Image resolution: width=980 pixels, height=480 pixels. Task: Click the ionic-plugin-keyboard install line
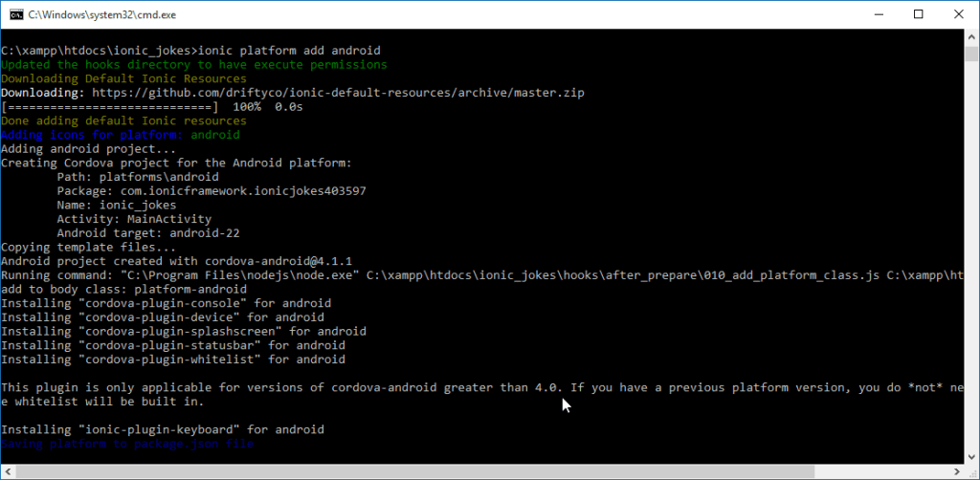point(163,430)
